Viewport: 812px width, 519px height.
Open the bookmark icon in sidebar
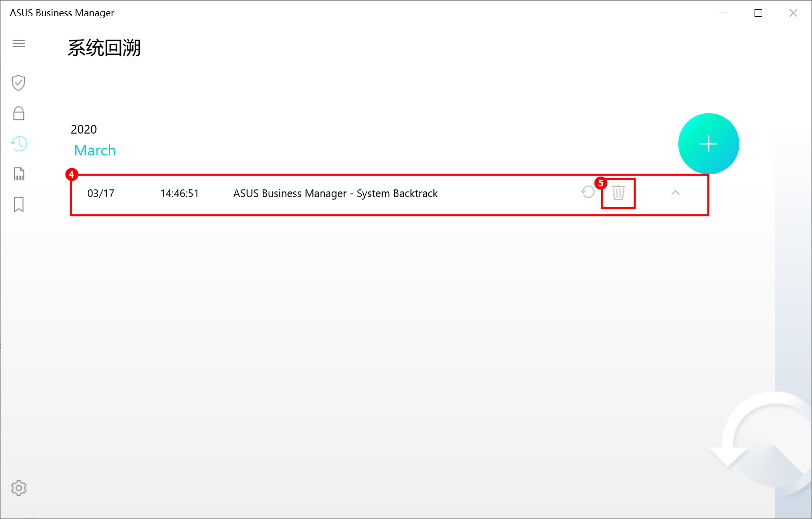point(19,205)
